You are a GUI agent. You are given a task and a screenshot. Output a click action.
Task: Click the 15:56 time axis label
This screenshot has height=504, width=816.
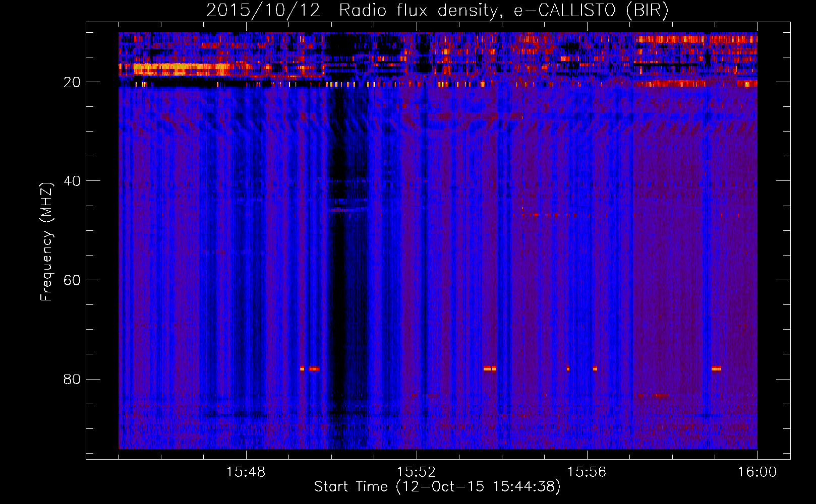pos(587,472)
